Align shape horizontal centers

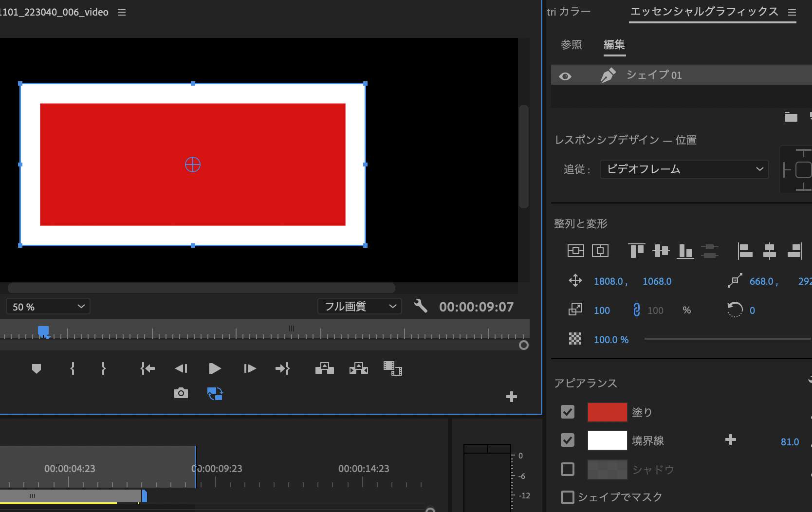pos(770,251)
